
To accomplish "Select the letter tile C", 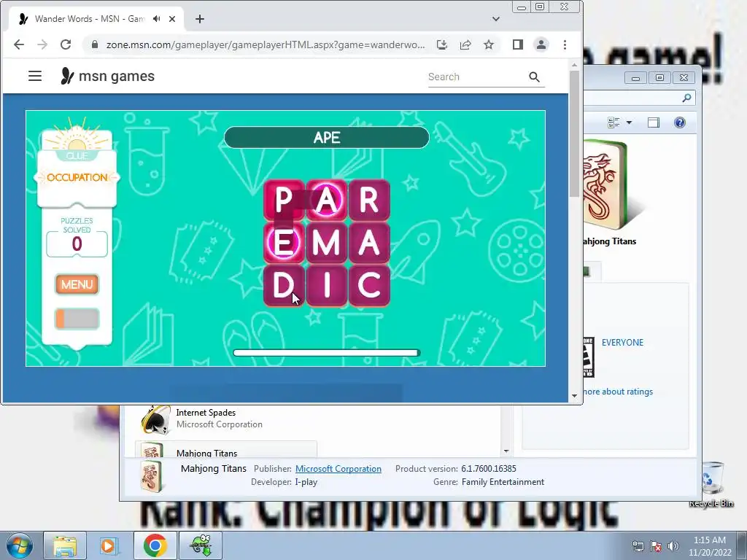I will coord(369,286).
